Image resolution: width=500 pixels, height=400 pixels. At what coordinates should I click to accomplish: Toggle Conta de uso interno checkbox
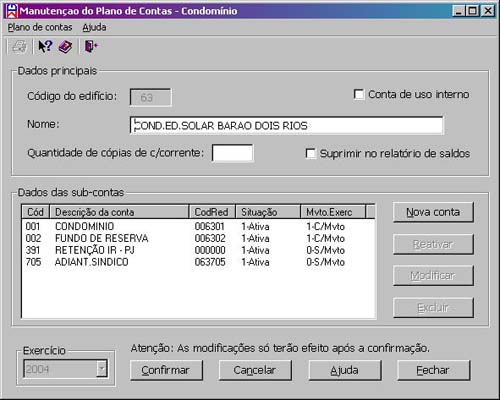pyautogui.click(x=359, y=94)
